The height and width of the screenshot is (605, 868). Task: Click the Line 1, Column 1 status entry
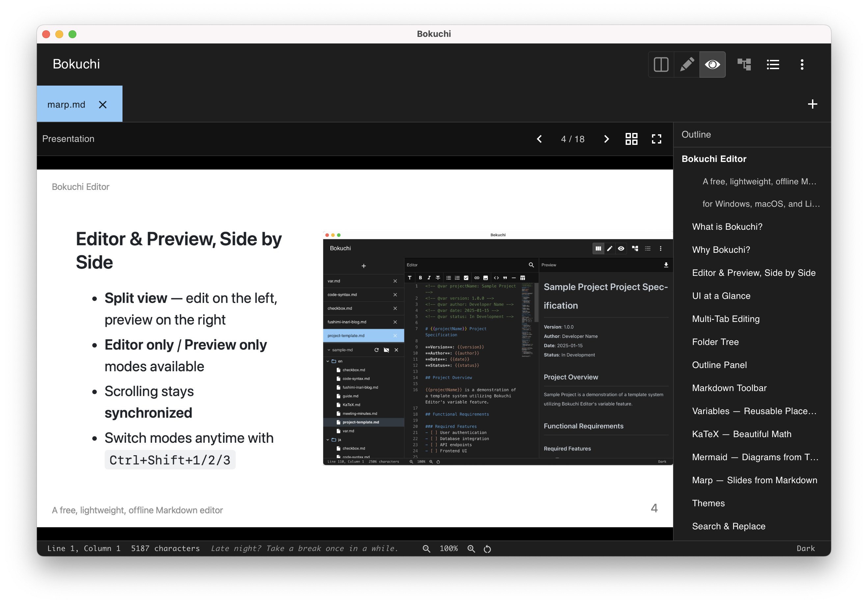tap(84, 548)
